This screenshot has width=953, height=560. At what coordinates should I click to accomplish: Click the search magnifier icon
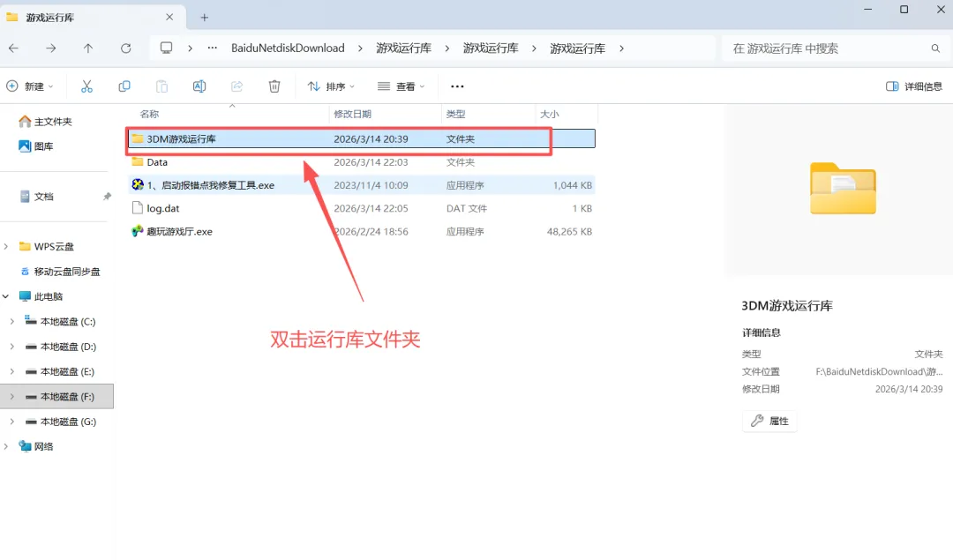point(935,48)
